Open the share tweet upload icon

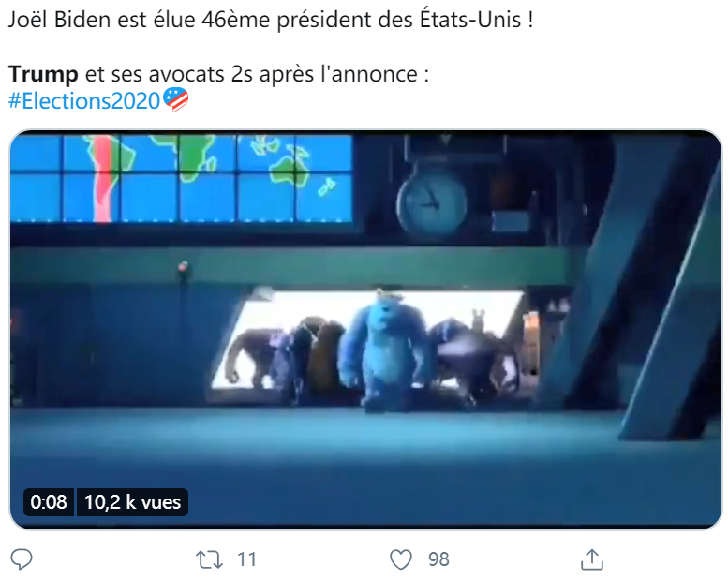pos(592,559)
